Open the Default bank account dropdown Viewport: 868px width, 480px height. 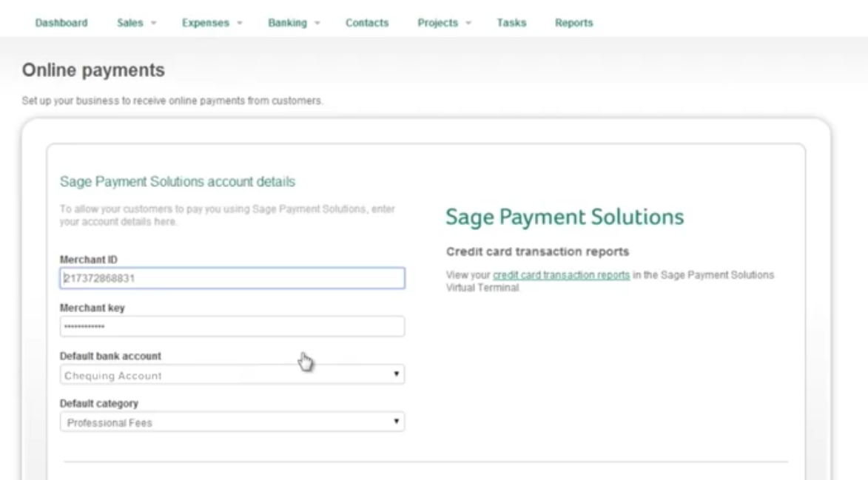pos(232,376)
